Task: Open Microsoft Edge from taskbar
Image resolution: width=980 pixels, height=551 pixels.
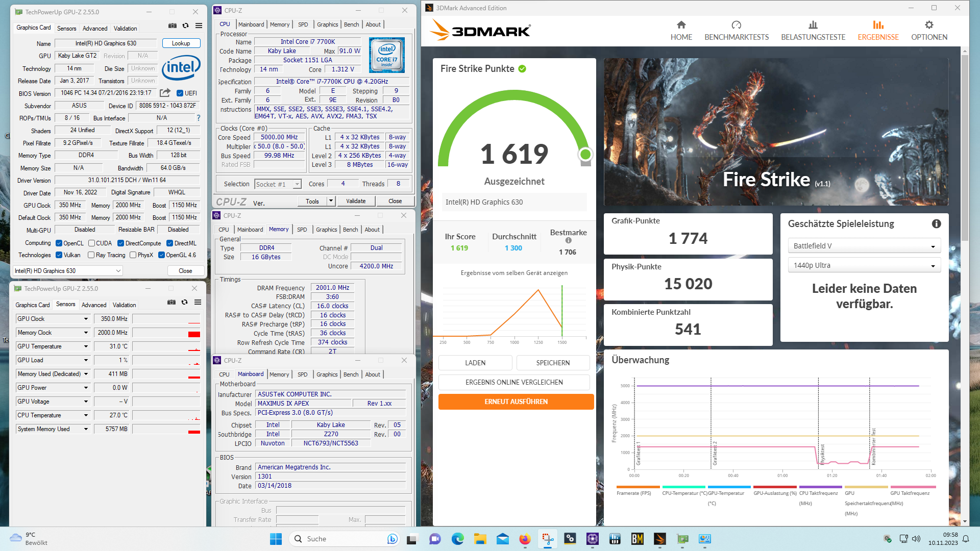Action: [x=457, y=539]
